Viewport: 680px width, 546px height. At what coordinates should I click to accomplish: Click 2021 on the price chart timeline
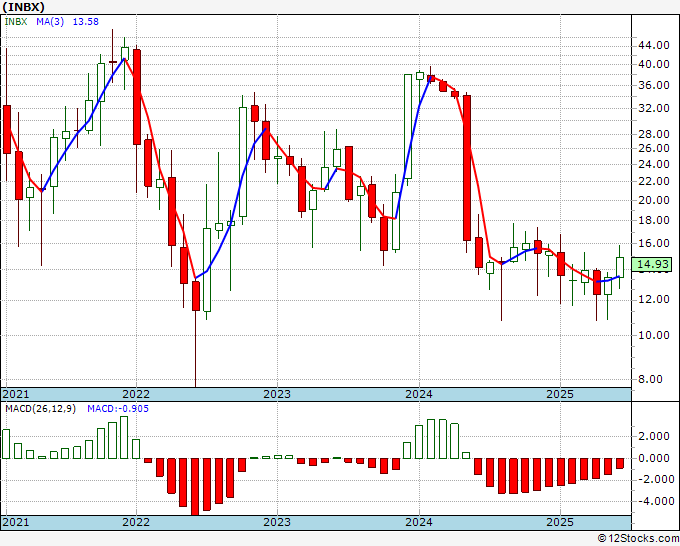[x=16, y=394]
